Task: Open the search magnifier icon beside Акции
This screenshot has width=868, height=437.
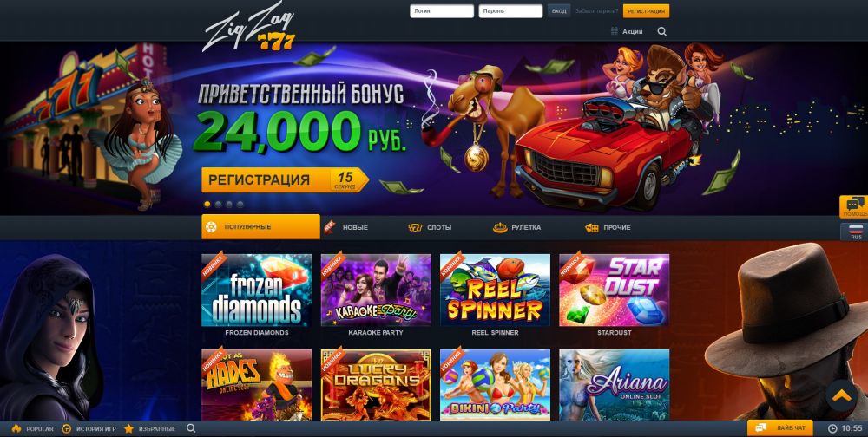Action: point(661,31)
